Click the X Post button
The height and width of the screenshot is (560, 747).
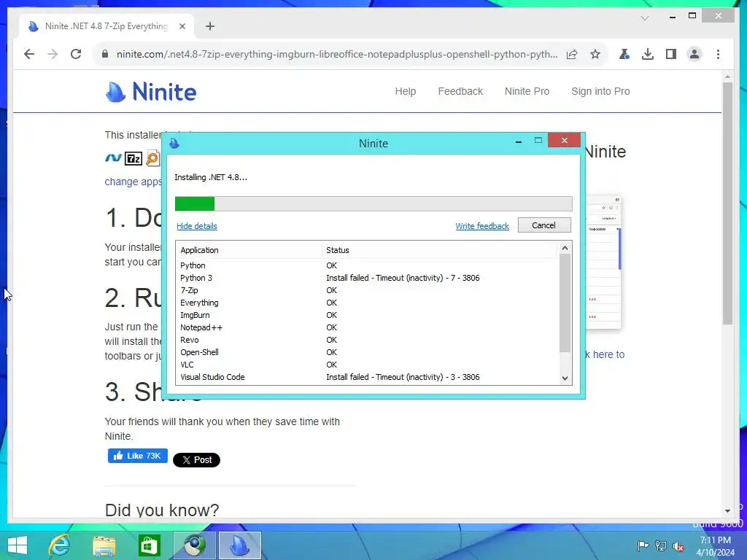coord(196,460)
